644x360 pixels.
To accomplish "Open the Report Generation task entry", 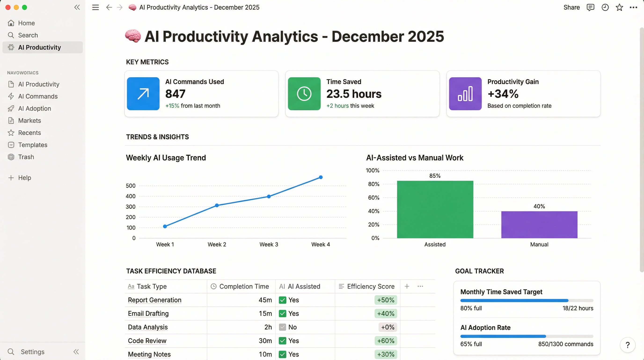I will click(x=154, y=300).
